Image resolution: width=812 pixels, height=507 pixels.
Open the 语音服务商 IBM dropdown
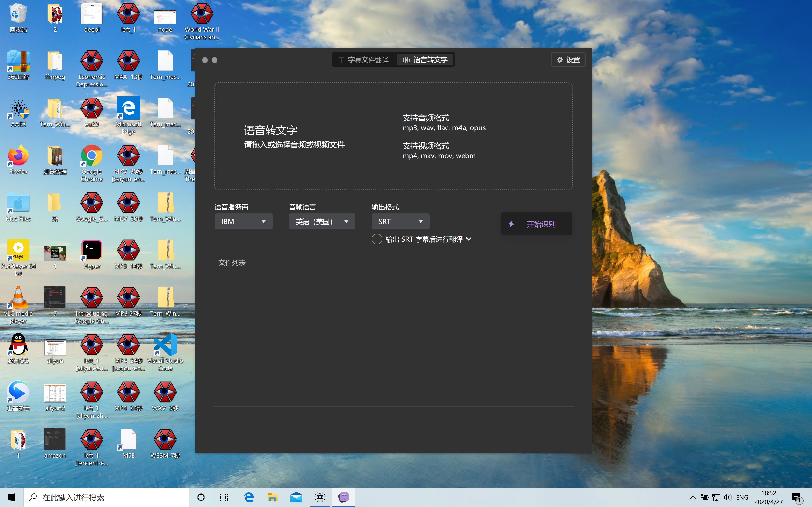(x=243, y=221)
